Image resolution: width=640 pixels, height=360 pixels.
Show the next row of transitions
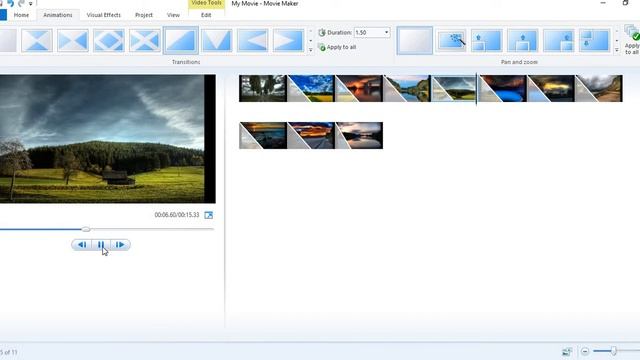pyautogui.click(x=310, y=40)
